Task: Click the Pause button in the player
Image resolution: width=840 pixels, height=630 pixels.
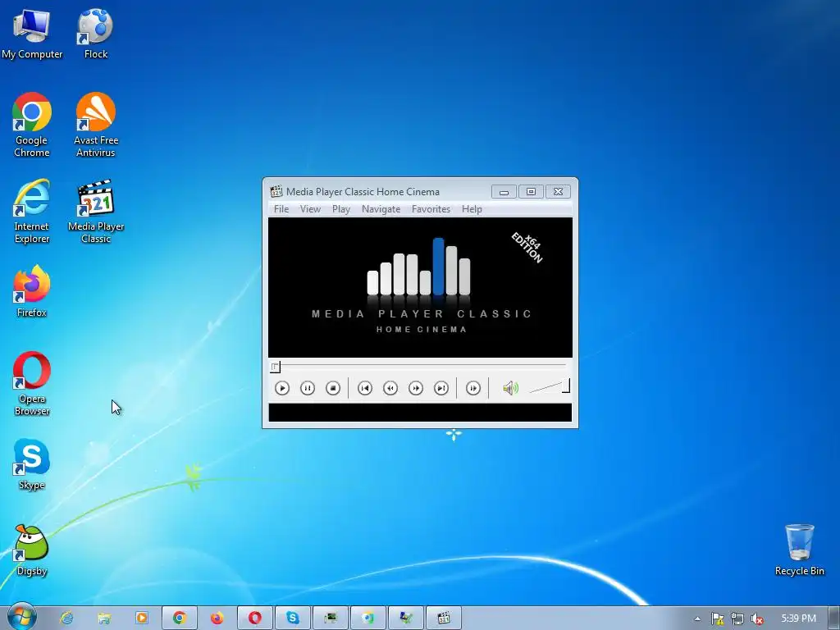Action: 308,388
